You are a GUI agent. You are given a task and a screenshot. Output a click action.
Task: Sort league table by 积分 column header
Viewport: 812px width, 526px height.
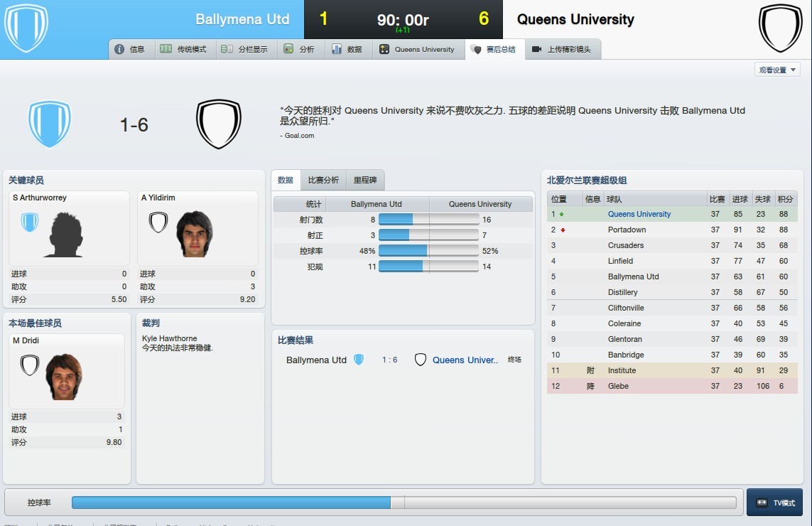(x=785, y=199)
